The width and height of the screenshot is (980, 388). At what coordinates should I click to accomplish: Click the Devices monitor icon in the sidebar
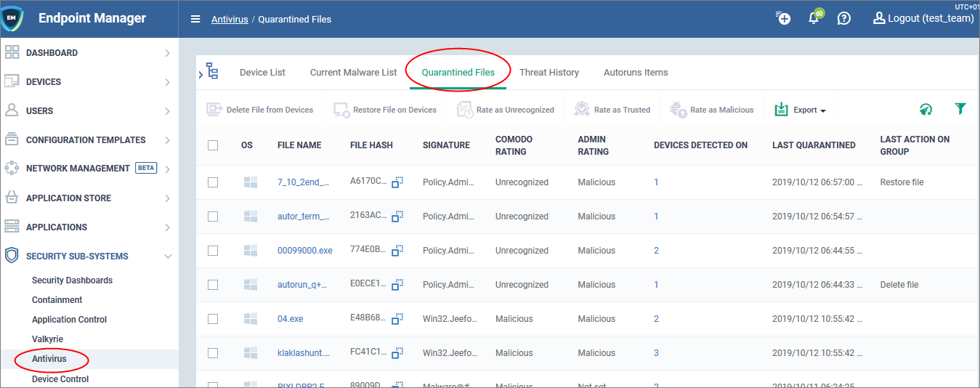tap(12, 81)
